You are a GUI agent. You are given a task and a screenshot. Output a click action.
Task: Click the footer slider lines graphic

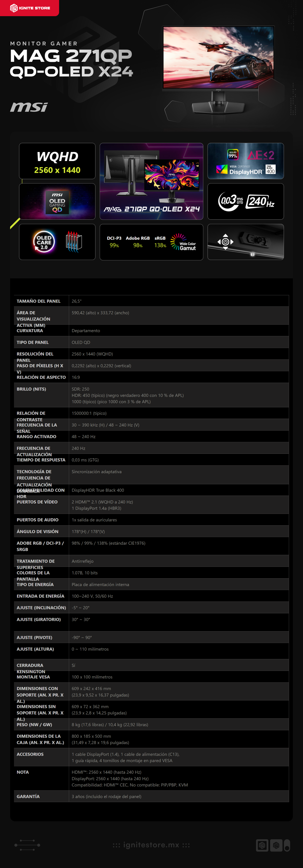click(x=27, y=845)
